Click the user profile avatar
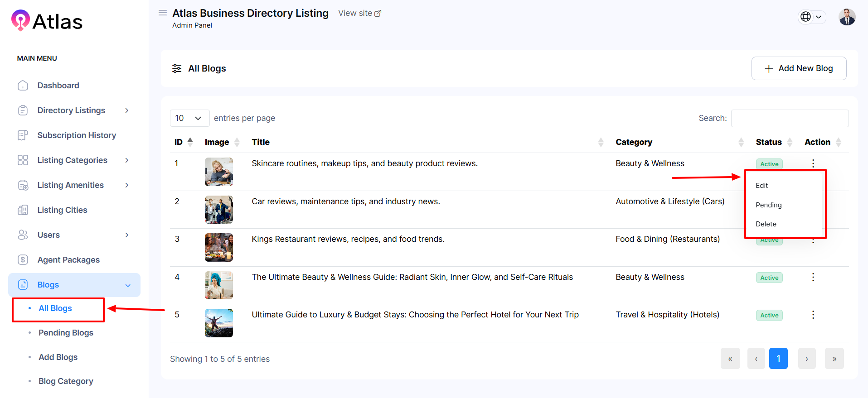Image resolution: width=868 pixels, height=398 pixels. tap(847, 17)
